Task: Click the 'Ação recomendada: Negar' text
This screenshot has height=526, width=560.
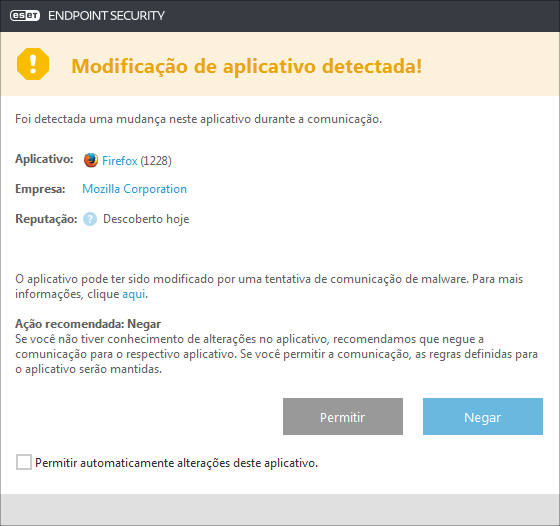Action: 88,324
